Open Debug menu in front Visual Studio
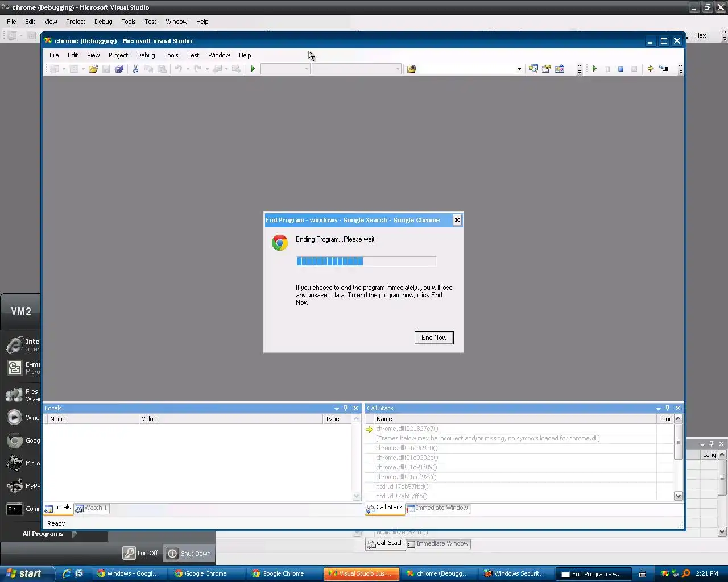This screenshot has height=582, width=728. pyautogui.click(x=146, y=55)
